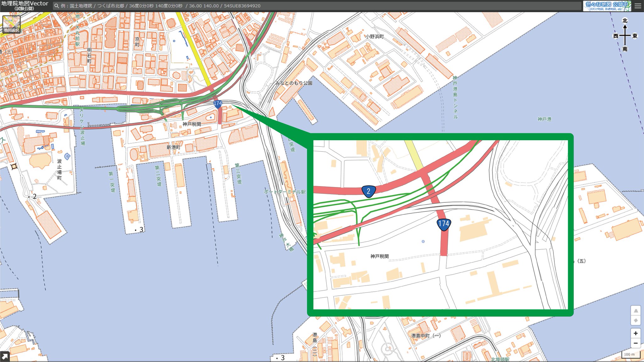Click the 新港町 label
The image size is (644, 362).
pos(173,147)
